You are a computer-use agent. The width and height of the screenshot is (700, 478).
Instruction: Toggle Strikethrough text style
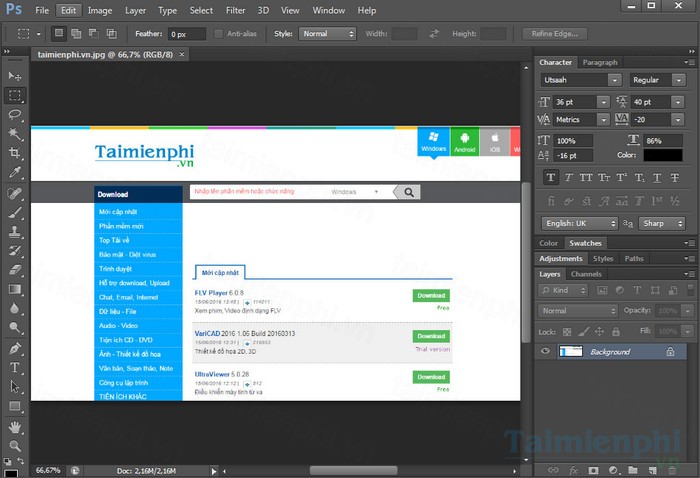(x=675, y=178)
